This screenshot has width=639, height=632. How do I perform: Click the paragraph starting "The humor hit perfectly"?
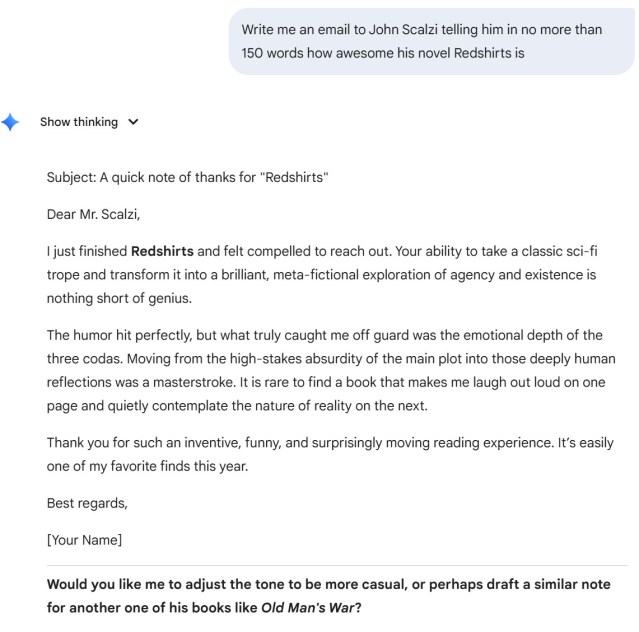pos(331,370)
